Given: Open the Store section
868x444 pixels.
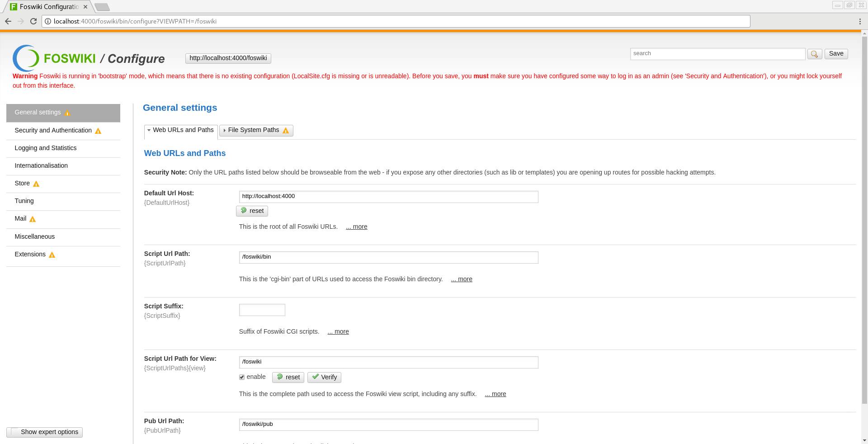Looking at the screenshot, I should 63,184.
